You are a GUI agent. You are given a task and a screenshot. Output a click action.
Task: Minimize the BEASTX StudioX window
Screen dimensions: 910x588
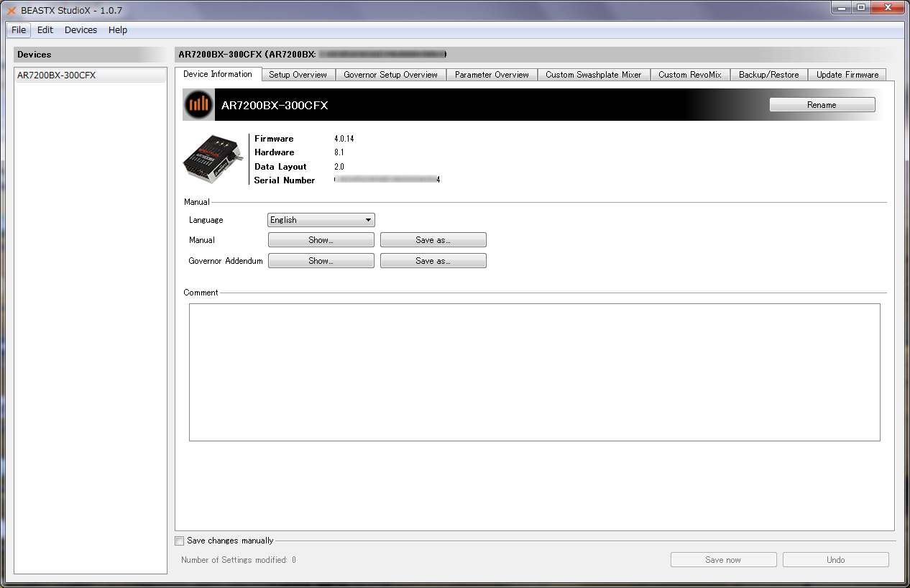tap(842, 8)
